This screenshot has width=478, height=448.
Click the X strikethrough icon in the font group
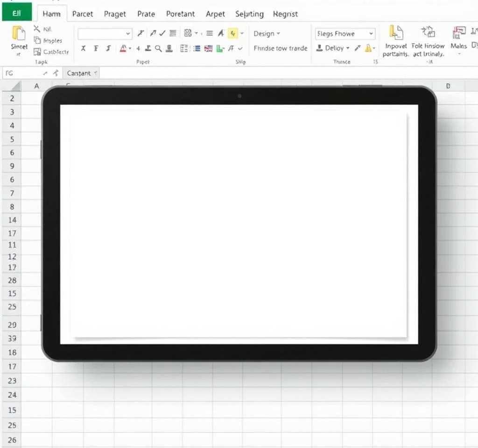[x=83, y=48]
